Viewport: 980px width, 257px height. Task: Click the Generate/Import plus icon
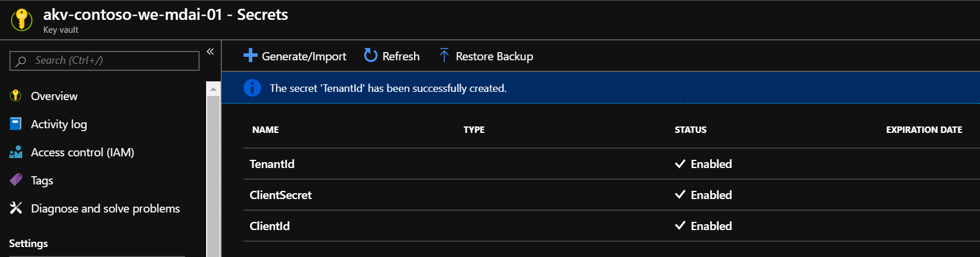(251, 56)
